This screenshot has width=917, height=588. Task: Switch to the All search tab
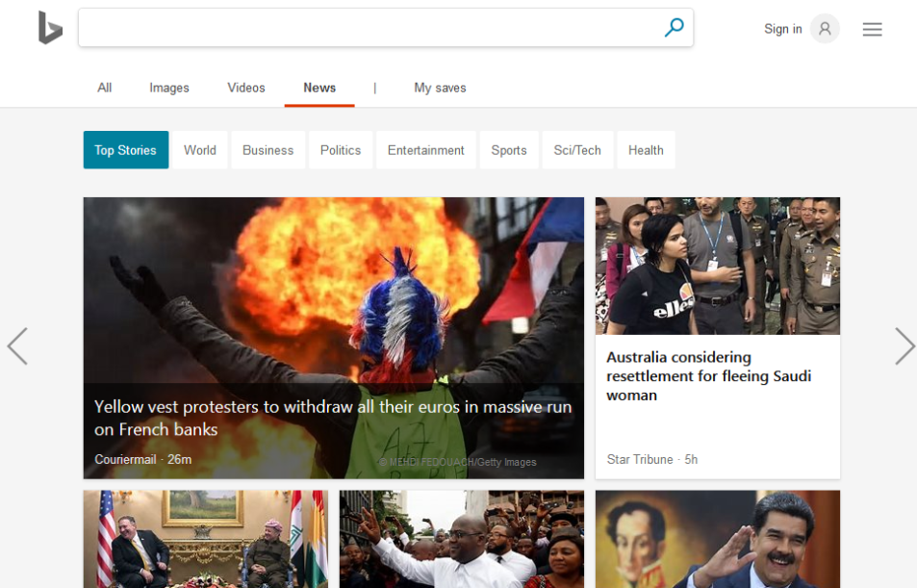tap(104, 88)
